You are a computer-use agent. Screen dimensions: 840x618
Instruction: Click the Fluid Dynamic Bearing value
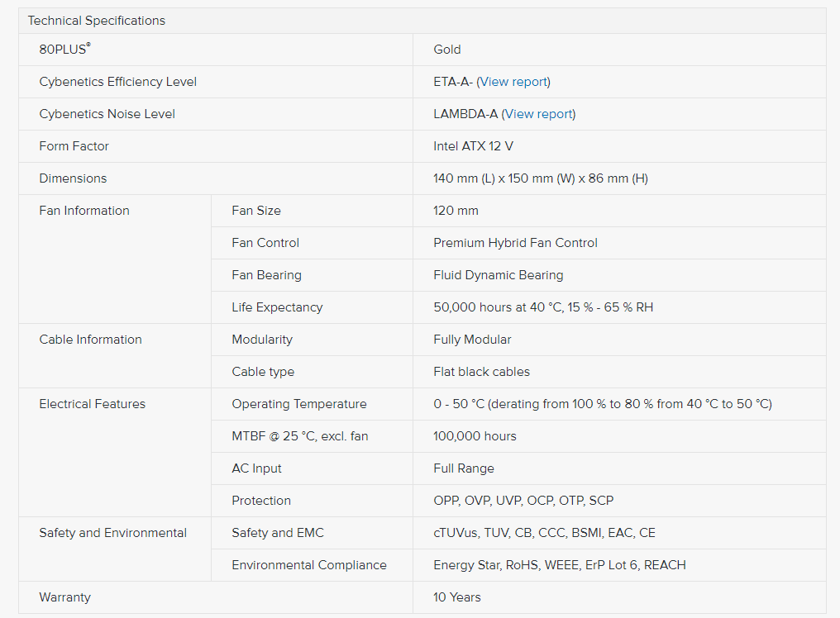pyautogui.click(x=498, y=275)
